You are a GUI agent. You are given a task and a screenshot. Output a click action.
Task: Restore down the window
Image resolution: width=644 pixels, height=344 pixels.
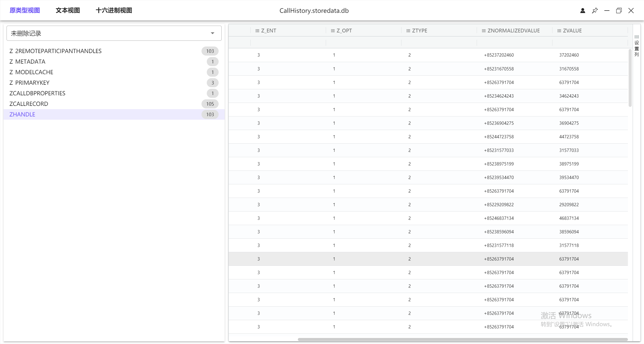(619, 11)
